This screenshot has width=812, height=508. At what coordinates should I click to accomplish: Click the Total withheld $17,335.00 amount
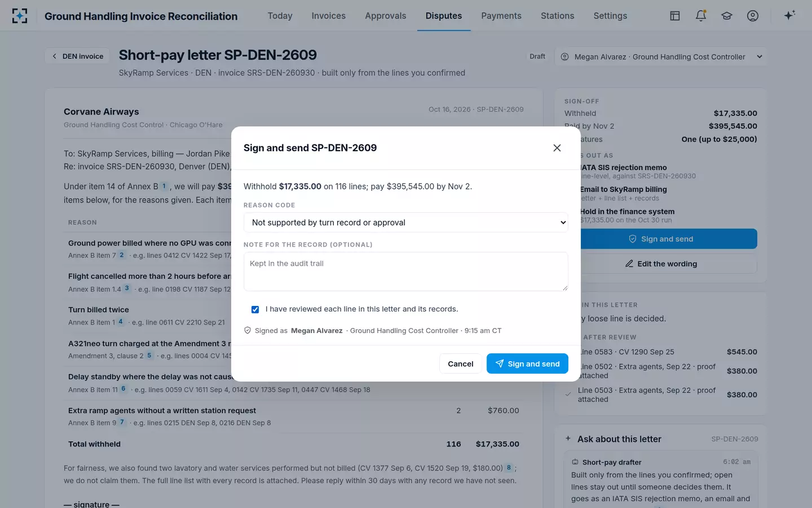[x=497, y=444]
